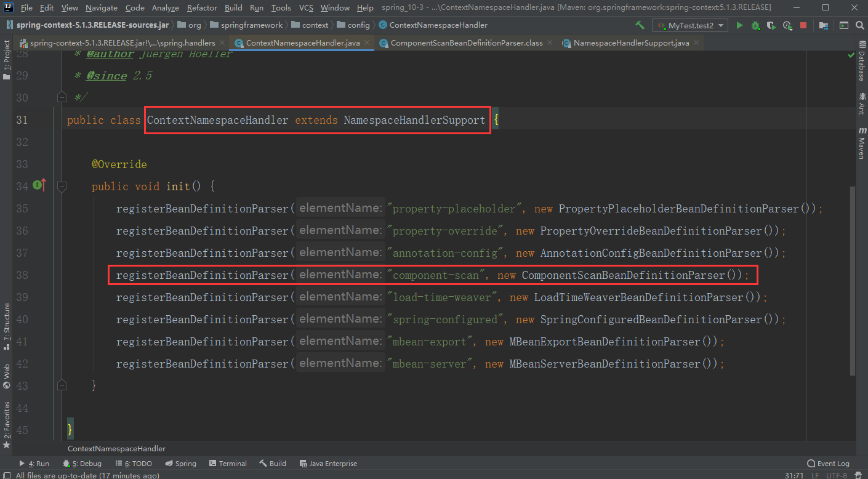Open the Java Enterprise tool window
Viewport: 868px width, 479px height.
point(328,464)
